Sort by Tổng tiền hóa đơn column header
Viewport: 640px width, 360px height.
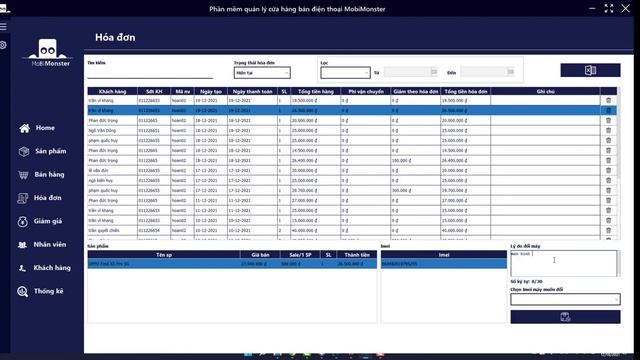click(x=466, y=91)
